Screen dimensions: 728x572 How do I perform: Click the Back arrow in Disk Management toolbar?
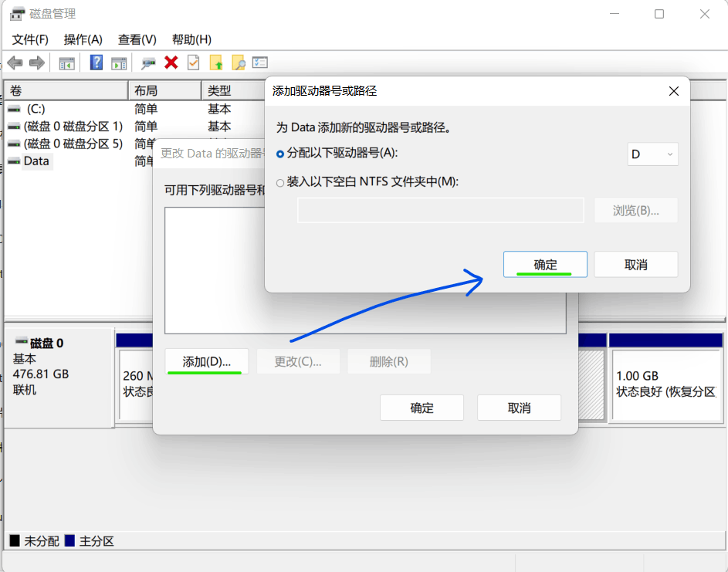(x=15, y=63)
